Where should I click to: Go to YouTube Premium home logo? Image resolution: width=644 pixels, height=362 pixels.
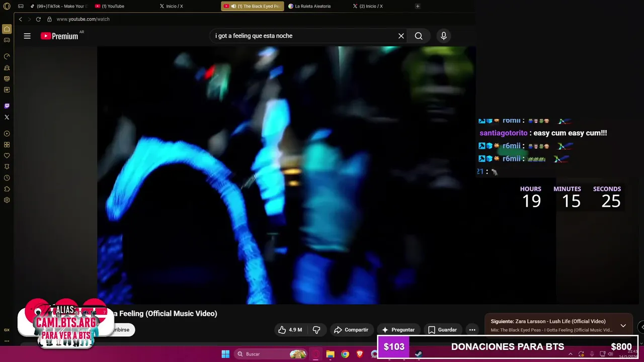coord(60,36)
